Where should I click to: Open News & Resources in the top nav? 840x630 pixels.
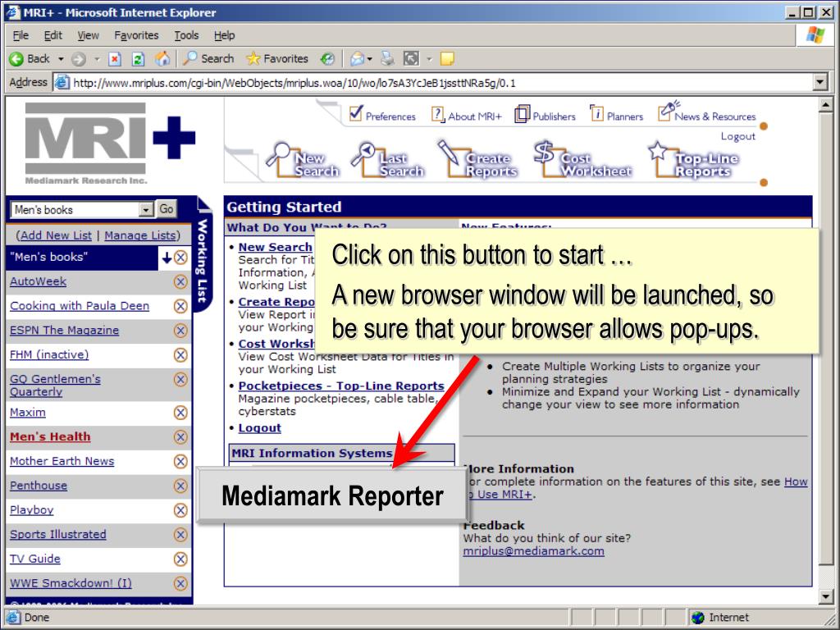click(x=706, y=112)
